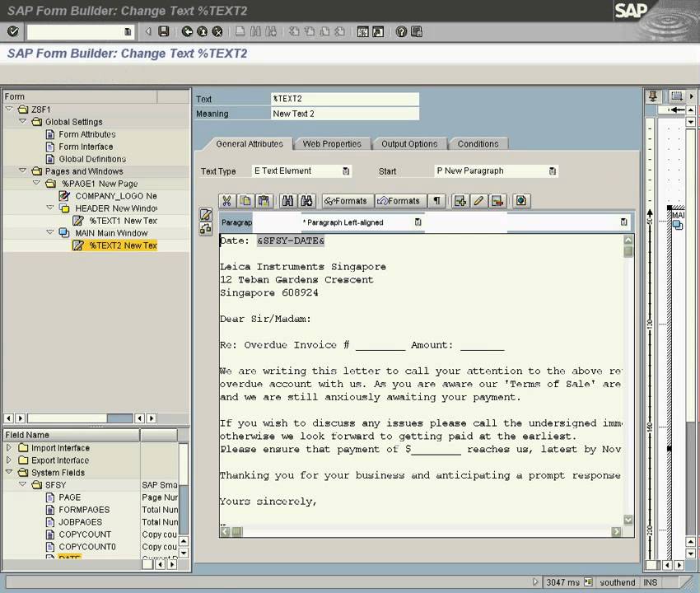
Task: Expand the Import Interface folder
Action: [9, 447]
